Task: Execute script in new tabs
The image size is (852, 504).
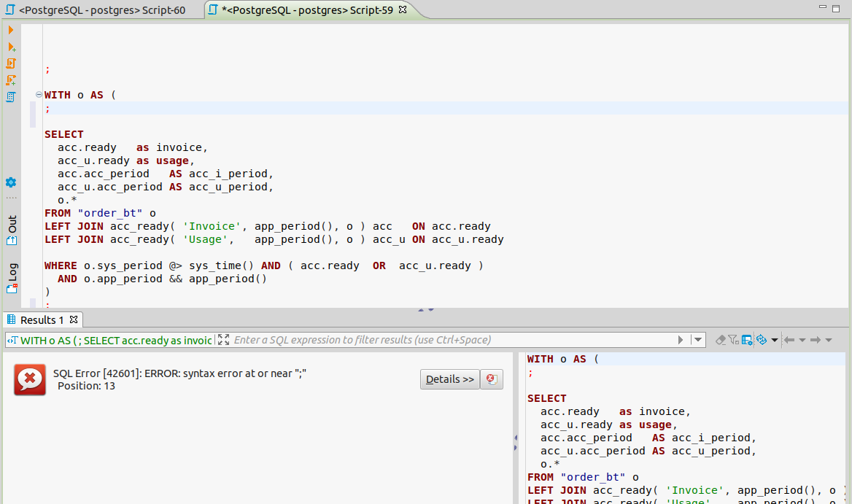Action: tap(10, 80)
